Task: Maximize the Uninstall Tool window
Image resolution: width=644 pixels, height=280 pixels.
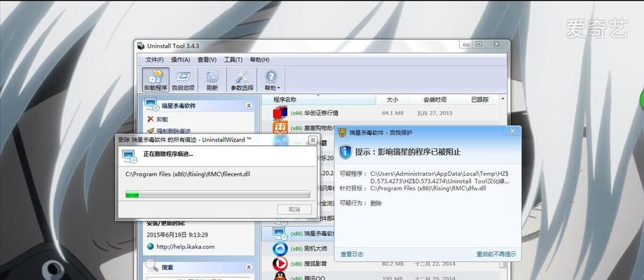Action: (479, 44)
